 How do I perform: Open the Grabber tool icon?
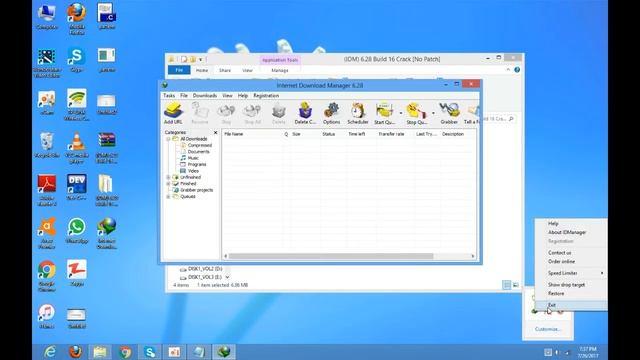click(449, 113)
